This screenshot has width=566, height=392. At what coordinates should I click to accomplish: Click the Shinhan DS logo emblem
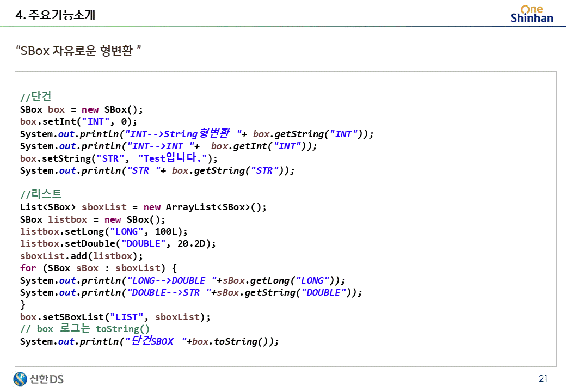[x=20, y=379]
